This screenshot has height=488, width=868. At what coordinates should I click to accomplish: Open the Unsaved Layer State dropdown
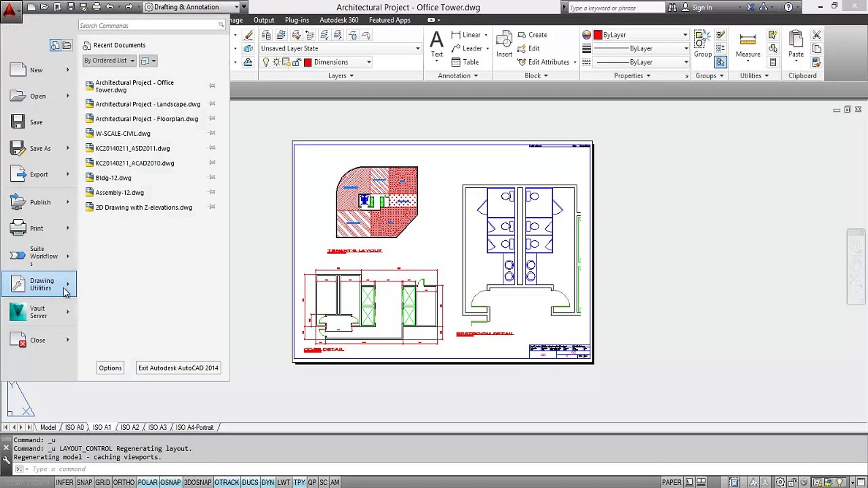pos(340,48)
